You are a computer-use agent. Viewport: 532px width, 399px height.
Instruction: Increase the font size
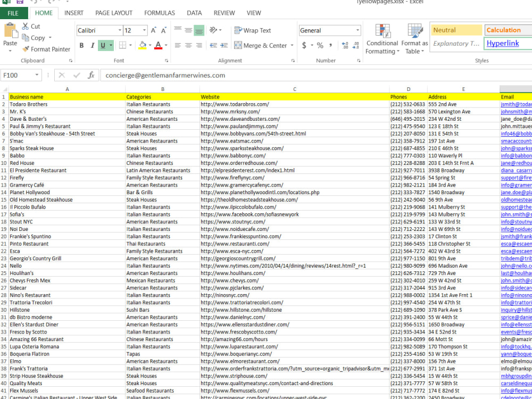(x=154, y=30)
